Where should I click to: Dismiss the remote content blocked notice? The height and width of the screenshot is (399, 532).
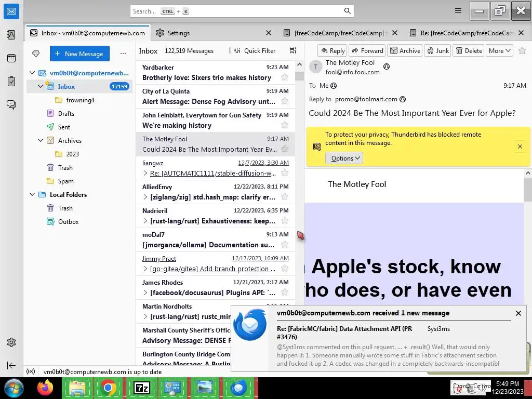(520, 147)
